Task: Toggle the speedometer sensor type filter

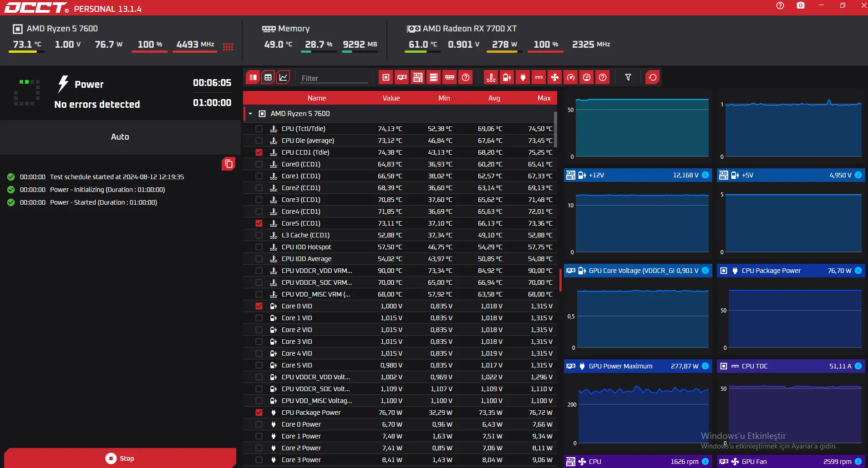Action: (571, 77)
